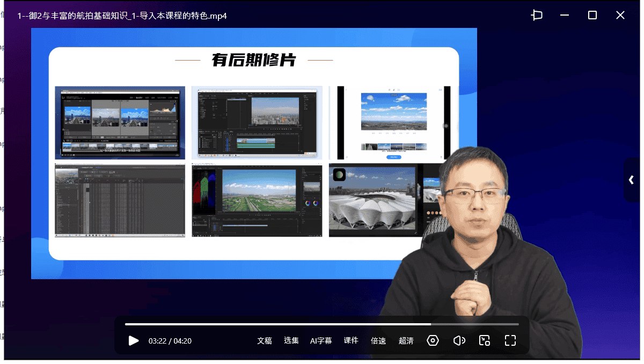Enter picture-in-picture mode

click(x=484, y=340)
